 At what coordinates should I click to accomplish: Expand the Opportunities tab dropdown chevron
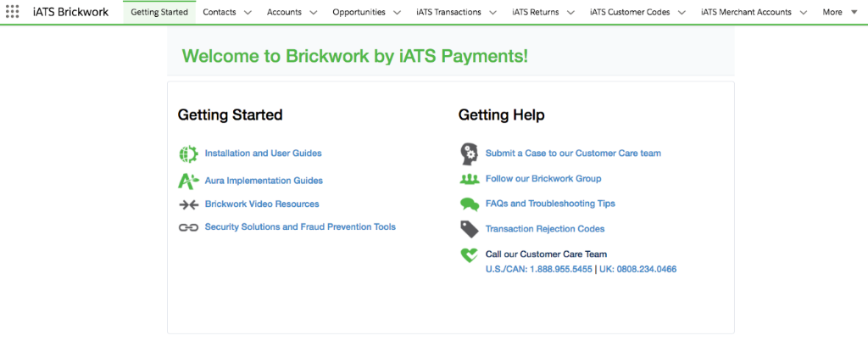coord(397,12)
